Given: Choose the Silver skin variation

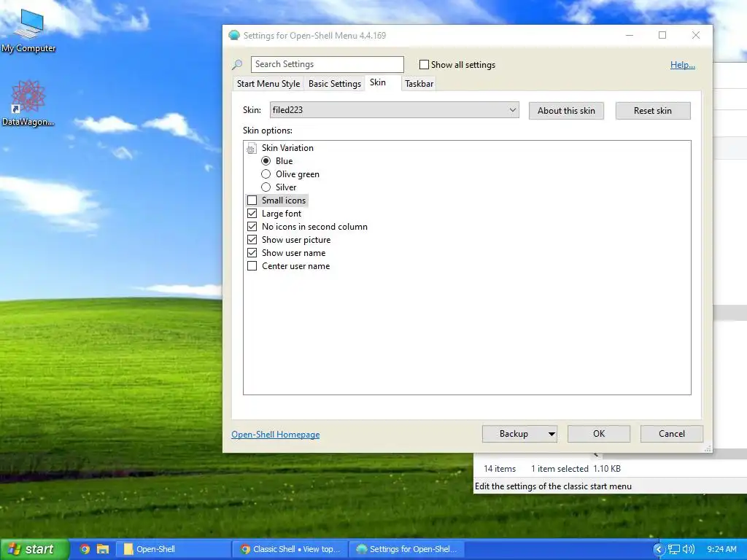Looking at the screenshot, I should pos(266,187).
